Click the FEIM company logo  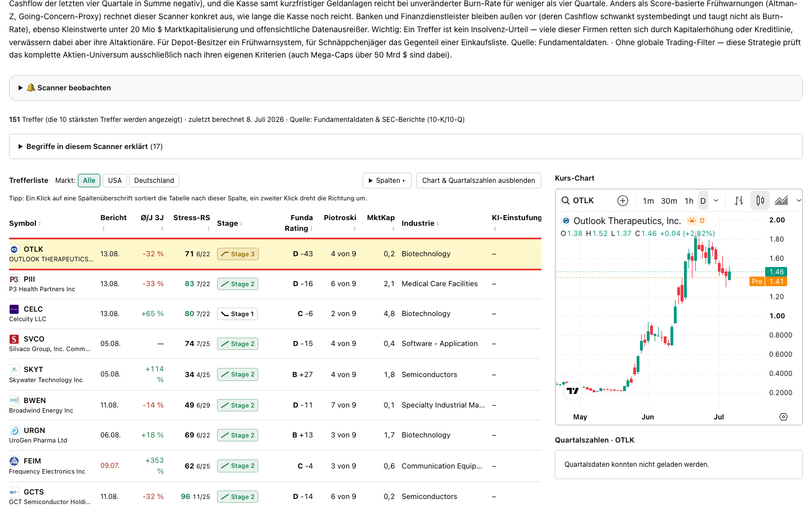coord(14,461)
